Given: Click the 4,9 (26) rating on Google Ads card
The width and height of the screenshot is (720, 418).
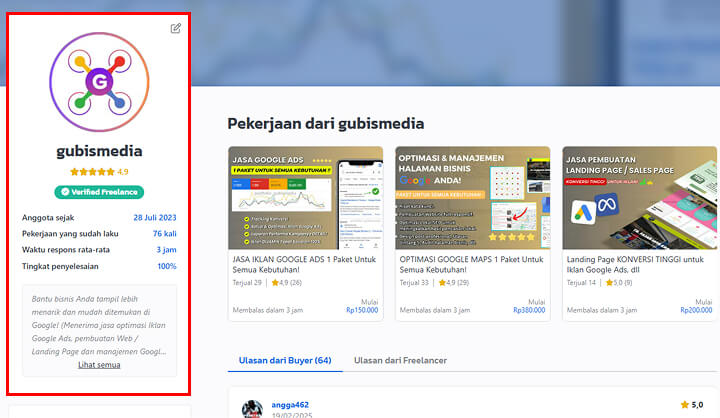Looking at the screenshot, I should tap(287, 283).
